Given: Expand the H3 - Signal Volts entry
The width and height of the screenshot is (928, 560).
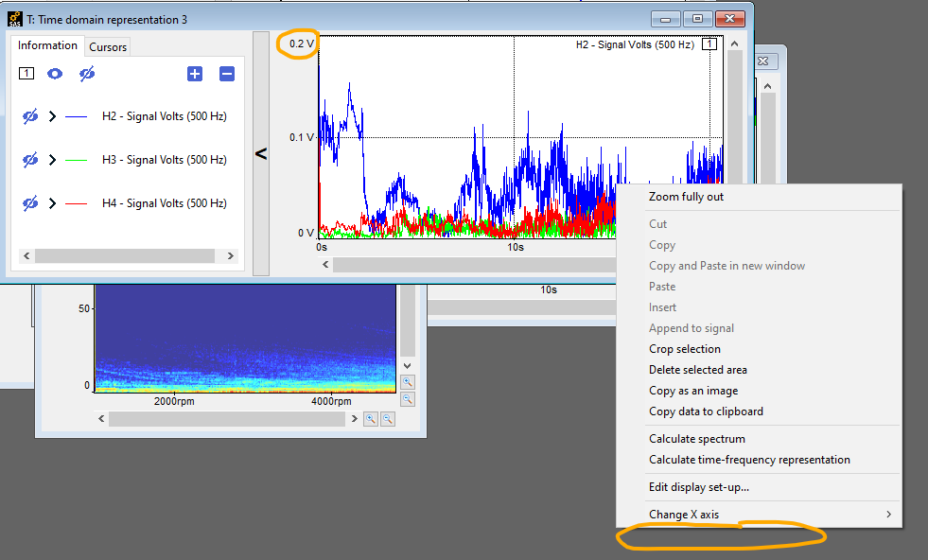Looking at the screenshot, I should click(x=53, y=160).
